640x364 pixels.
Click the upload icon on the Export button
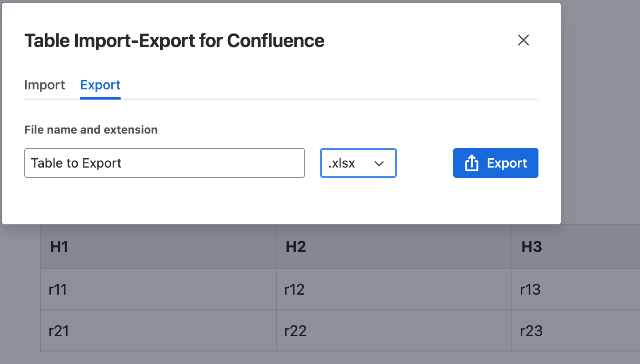(x=472, y=163)
